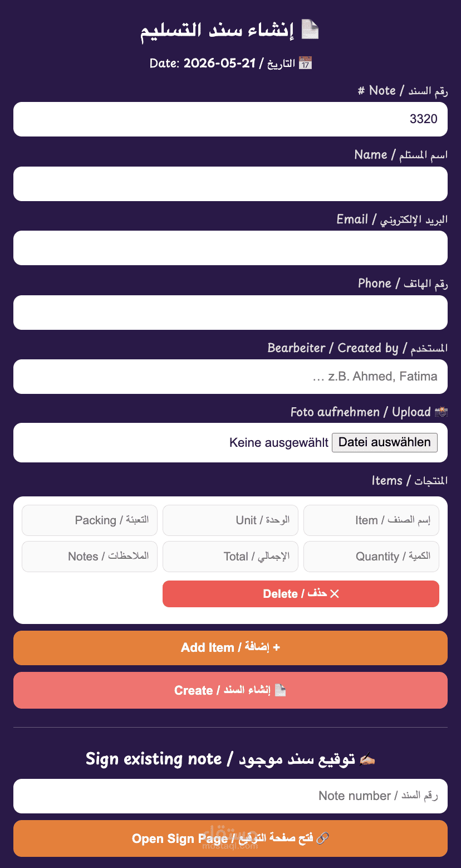The height and width of the screenshot is (868, 461).
Task: Choose a file with Datei auswählen button
Action: tap(385, 442)
